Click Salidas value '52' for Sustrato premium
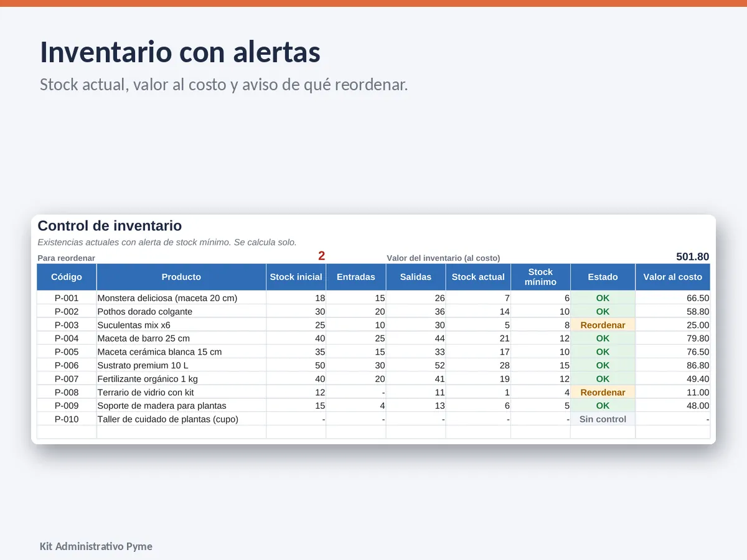The width and height of the screenshot is (747, 560). [439, 365]
